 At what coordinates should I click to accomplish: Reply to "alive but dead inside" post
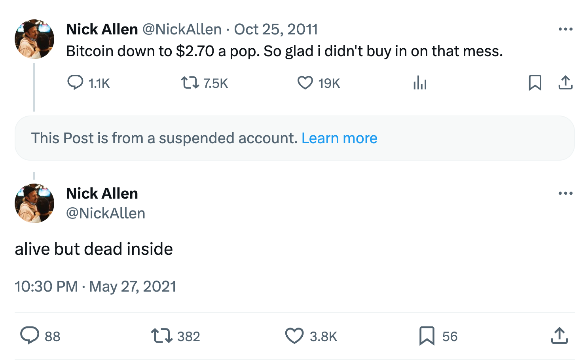coord(30,336)
